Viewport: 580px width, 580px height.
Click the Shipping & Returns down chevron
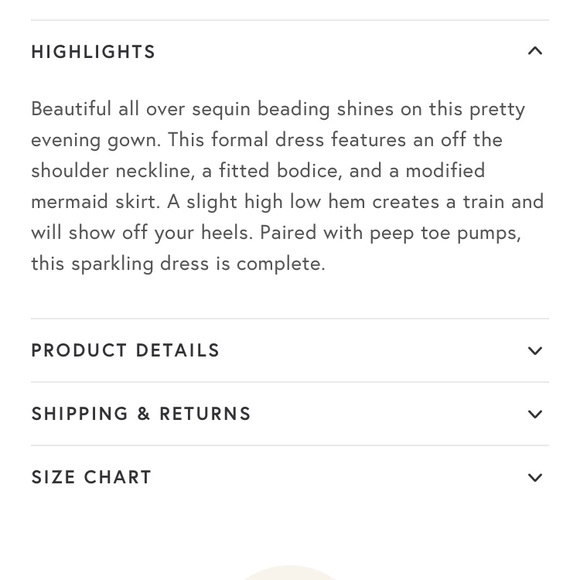[535, 414]
